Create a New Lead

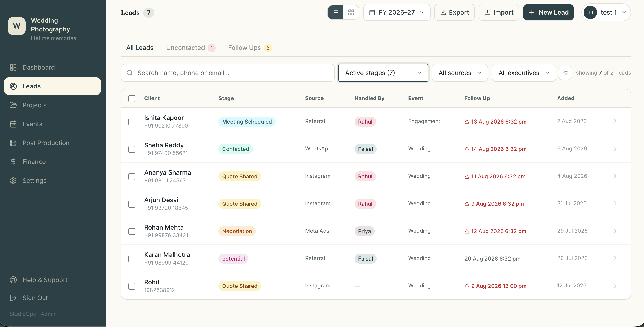[548, 12]
